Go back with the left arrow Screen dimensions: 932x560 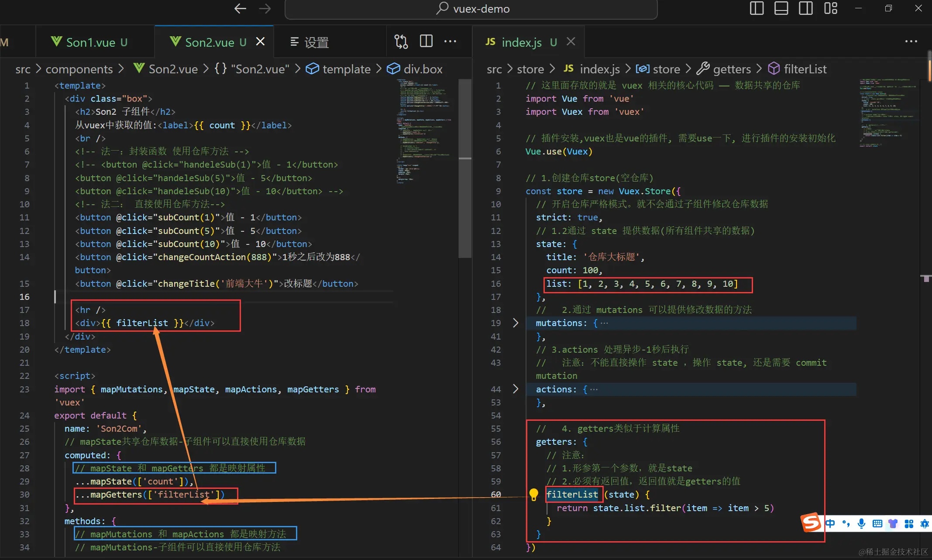pos(240,8)
